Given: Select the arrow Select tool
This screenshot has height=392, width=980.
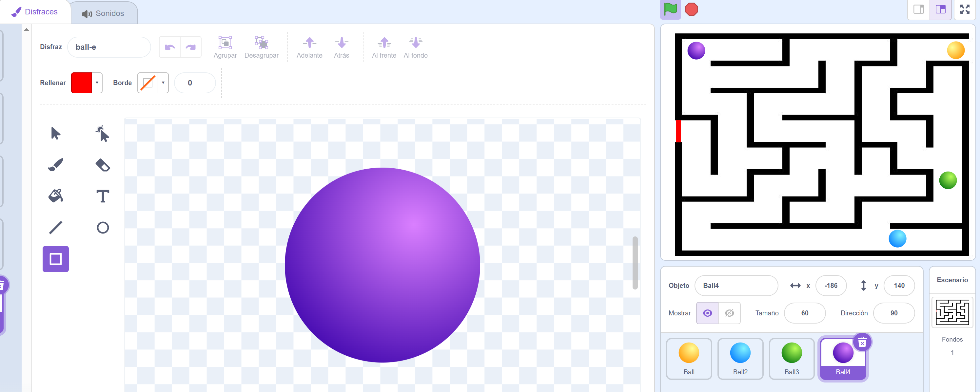Looking at the screenshot, I should tap(55, 134).
